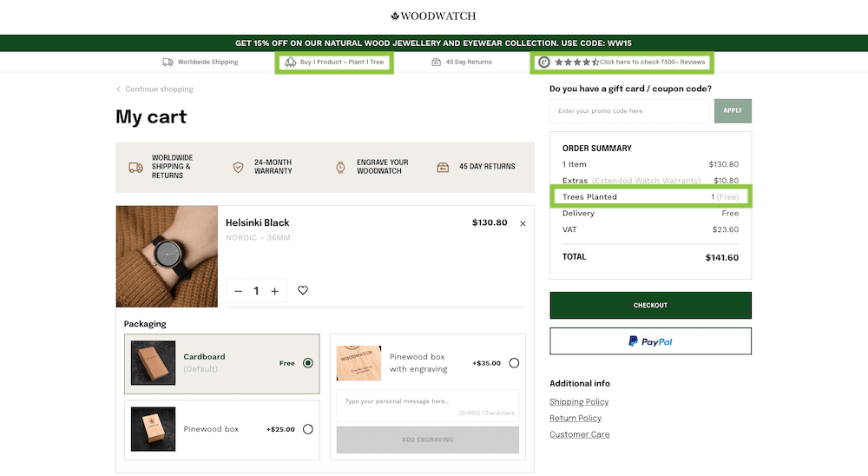Click the TOTAL $141.60 amount
The width and height of the screenshot is (868, 476).
click(x=722, y=258)
